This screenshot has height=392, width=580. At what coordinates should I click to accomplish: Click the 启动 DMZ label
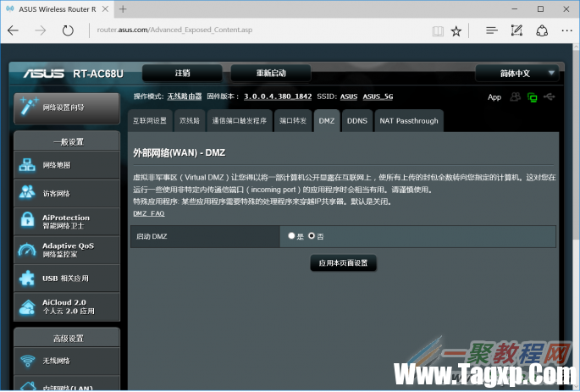click(152, 236)
